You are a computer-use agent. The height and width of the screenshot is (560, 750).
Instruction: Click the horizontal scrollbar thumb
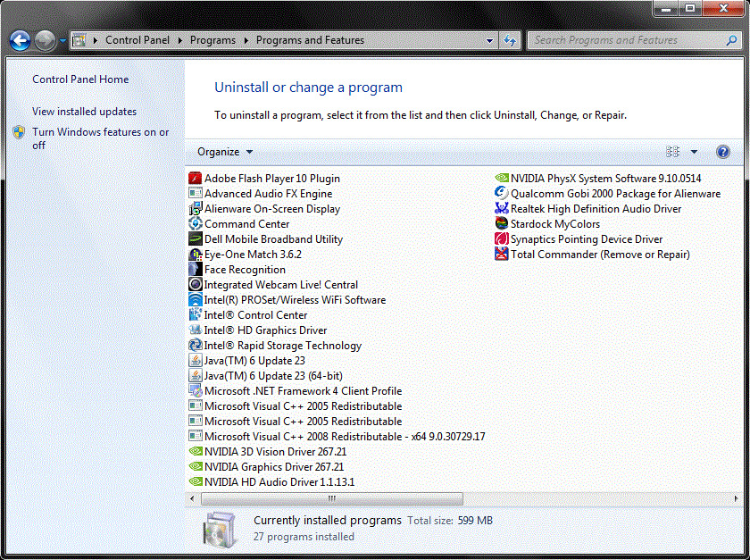332,498
